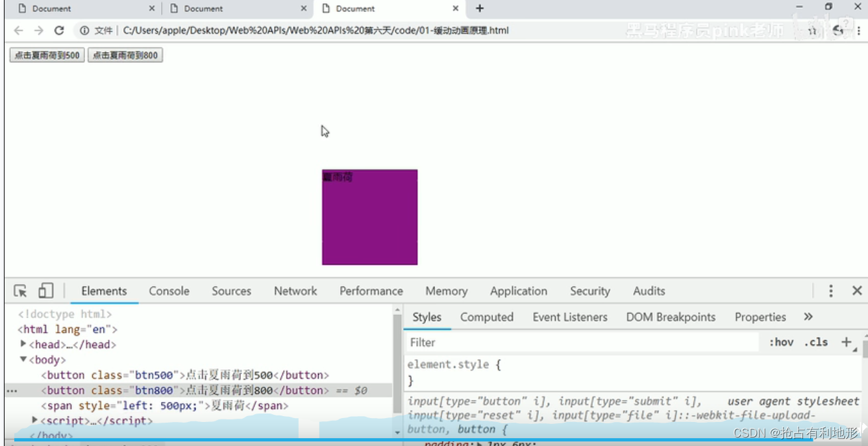Open a new browser tab
This screenshot has width=868, height=446.
point(480,8)
